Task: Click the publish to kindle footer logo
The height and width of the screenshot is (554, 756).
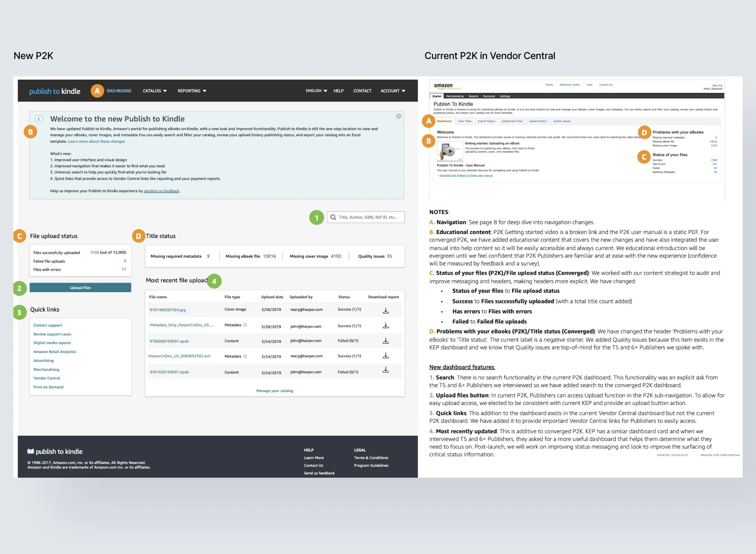Action: (x=55, y=451)
